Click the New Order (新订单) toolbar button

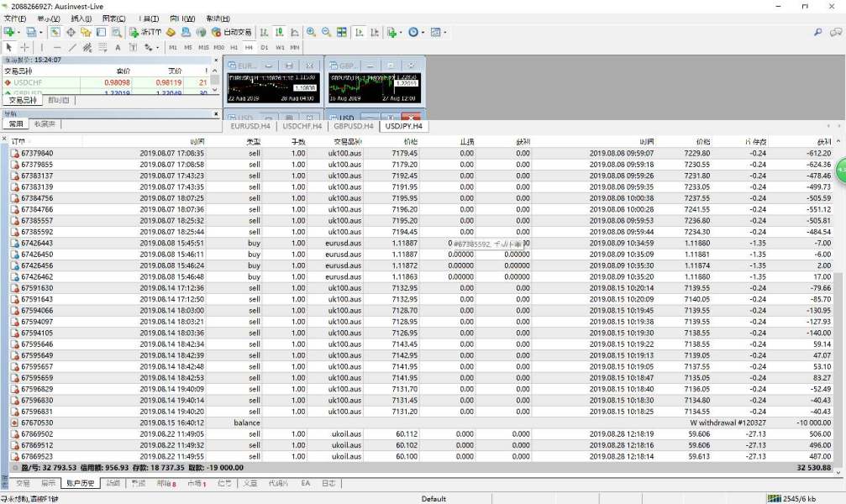[145, 33]
